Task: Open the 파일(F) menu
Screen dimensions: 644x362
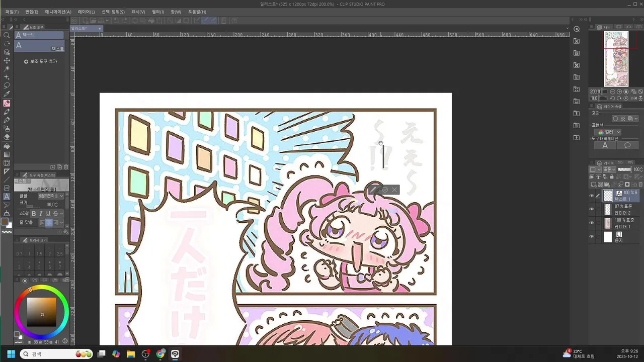Action: pos(12,12)
